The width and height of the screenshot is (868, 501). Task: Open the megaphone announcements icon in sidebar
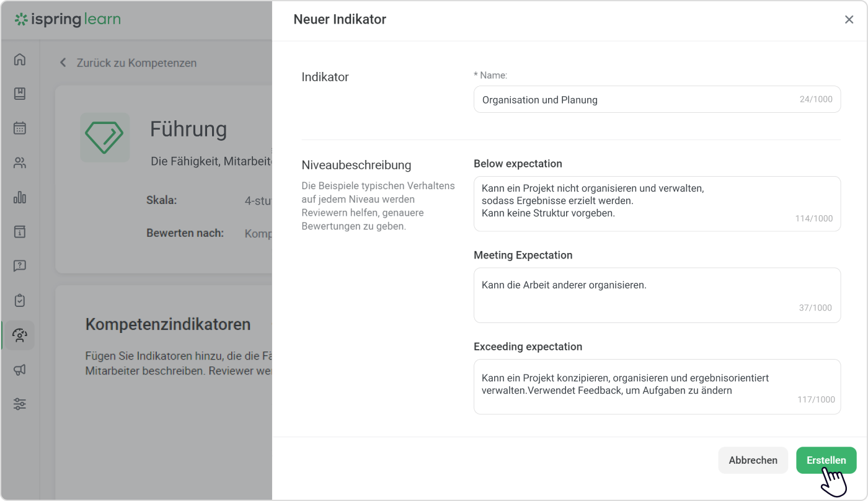(x=20, y=370)
